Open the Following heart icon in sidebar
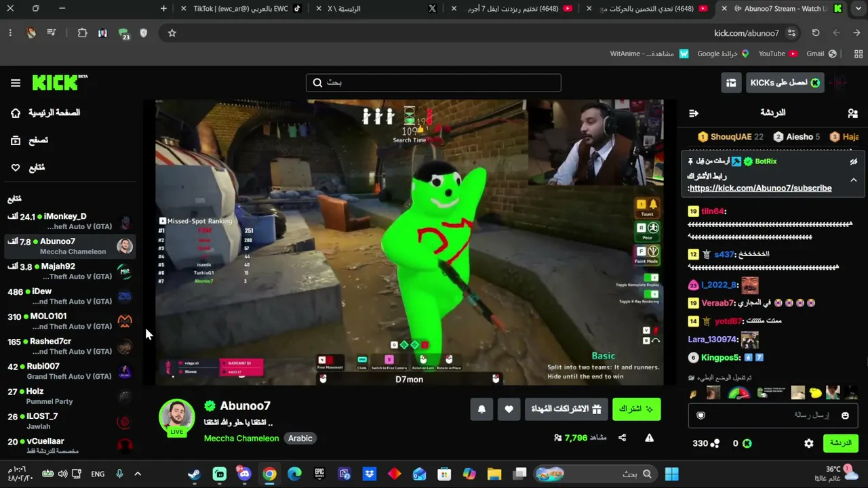This screenshot has width=868, height=488. pos(16,167)
